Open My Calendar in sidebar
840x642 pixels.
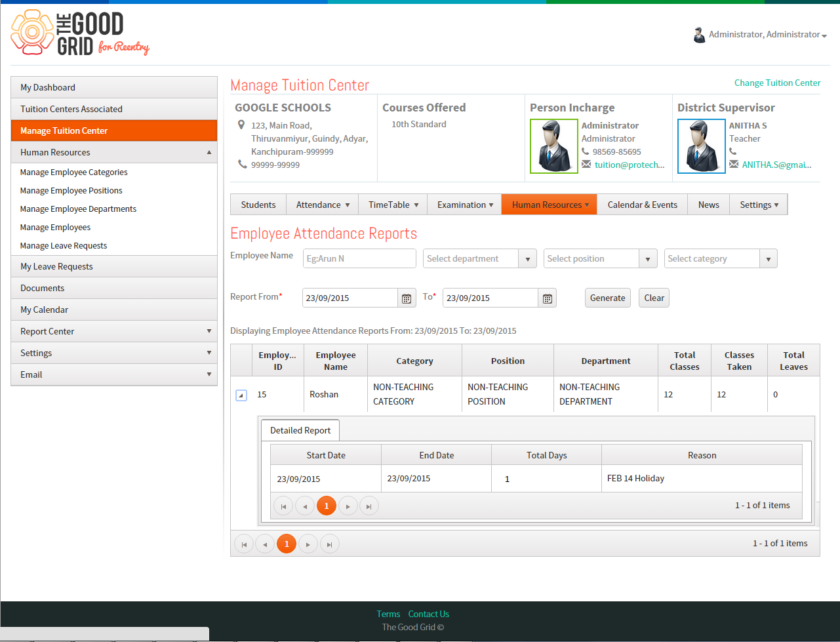(114, 310)
